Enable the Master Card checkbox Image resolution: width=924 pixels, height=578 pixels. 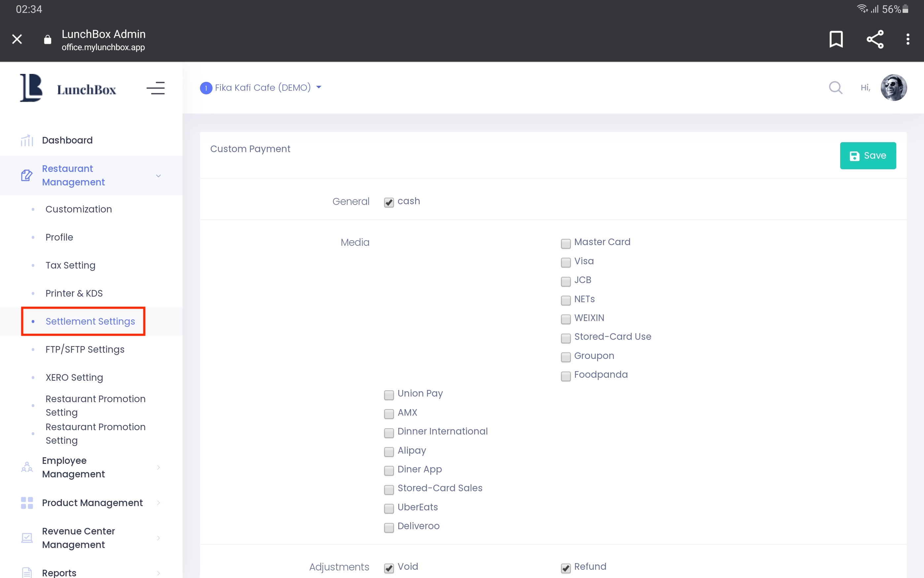(565, 243)
